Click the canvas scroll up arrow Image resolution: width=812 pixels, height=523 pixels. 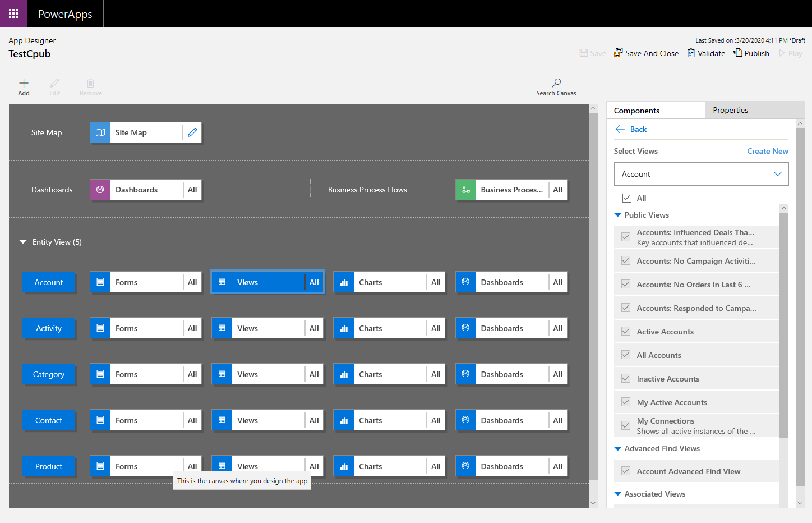click(x=593, y=108)
